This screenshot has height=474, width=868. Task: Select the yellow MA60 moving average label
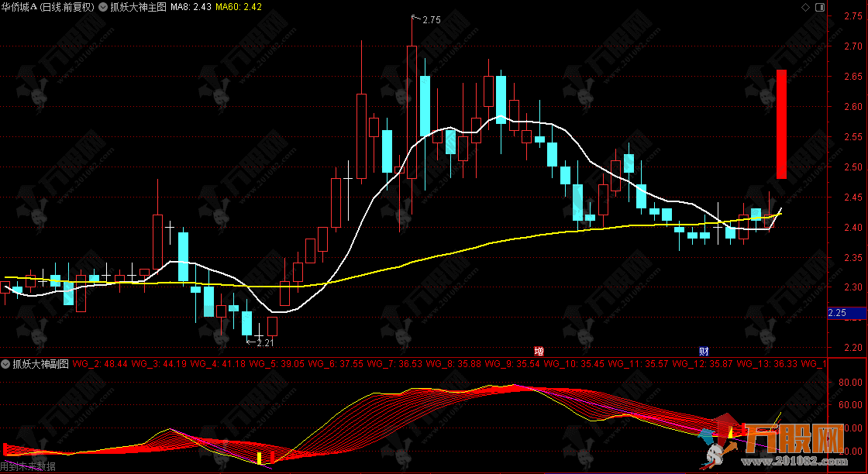[239, 7]
